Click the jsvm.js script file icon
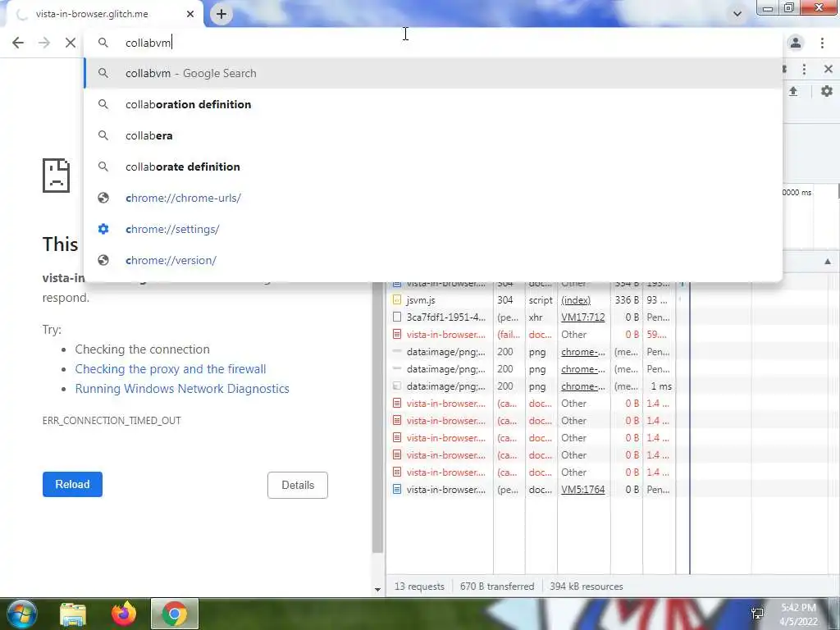 [397, 300]
